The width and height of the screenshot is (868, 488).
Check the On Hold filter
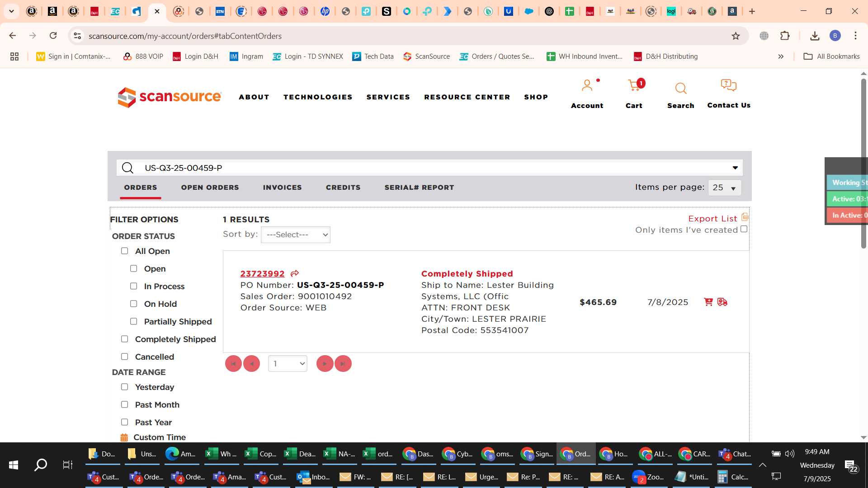133,304
